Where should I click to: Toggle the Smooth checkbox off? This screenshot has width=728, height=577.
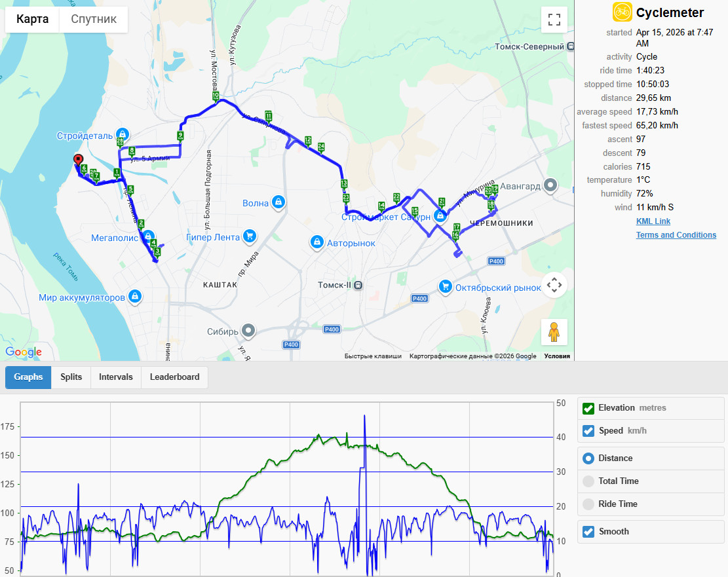588,532
